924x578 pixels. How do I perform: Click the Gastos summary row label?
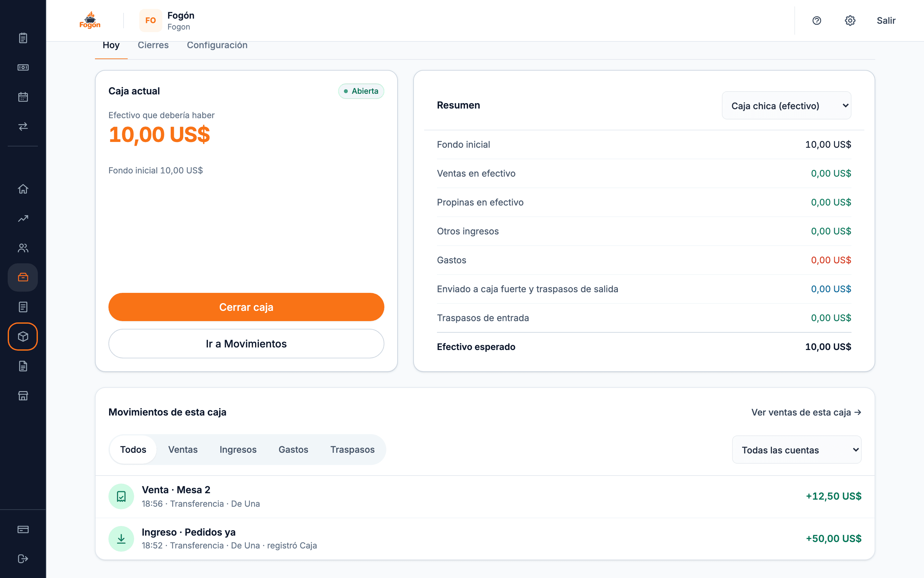451,260
